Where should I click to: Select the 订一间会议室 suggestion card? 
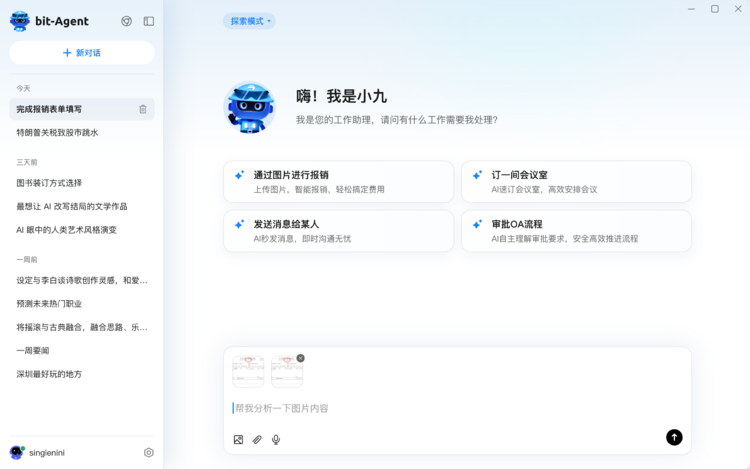pos(576,181)
